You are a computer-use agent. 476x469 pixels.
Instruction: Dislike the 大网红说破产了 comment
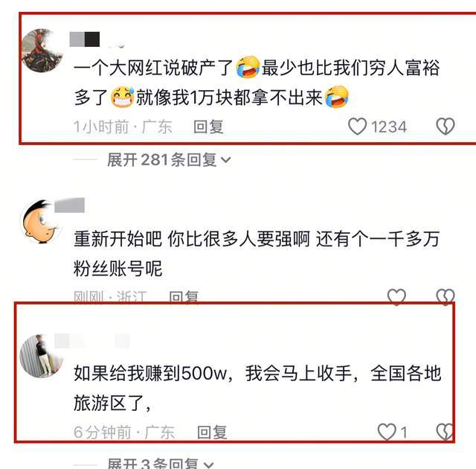pyautogui.click(x=446, y=127)
